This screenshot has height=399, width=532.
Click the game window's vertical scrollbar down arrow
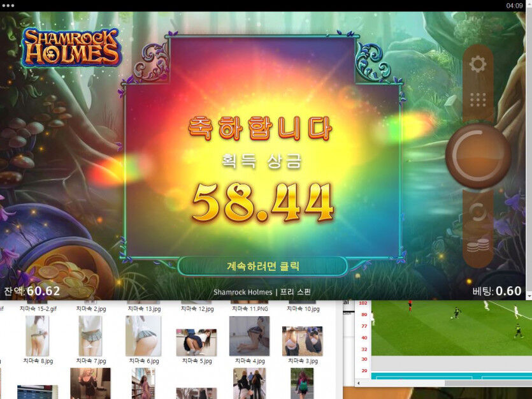point(529,296)
